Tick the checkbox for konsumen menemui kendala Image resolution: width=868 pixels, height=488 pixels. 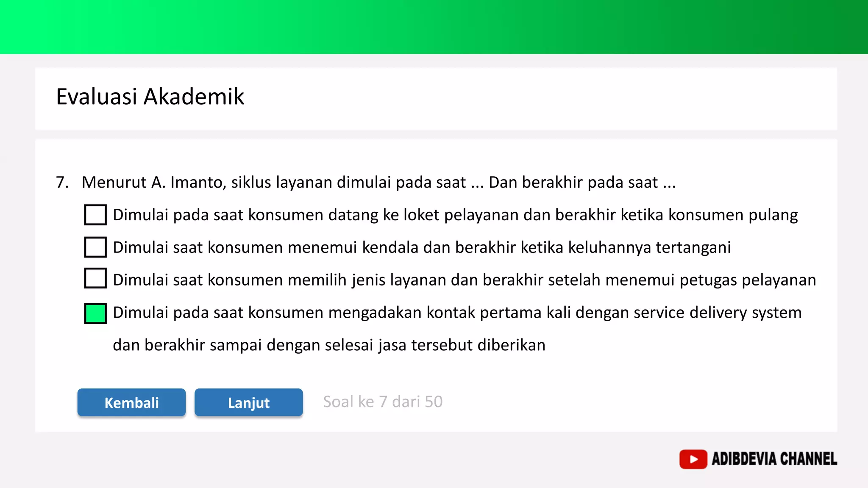pos(95,247)
